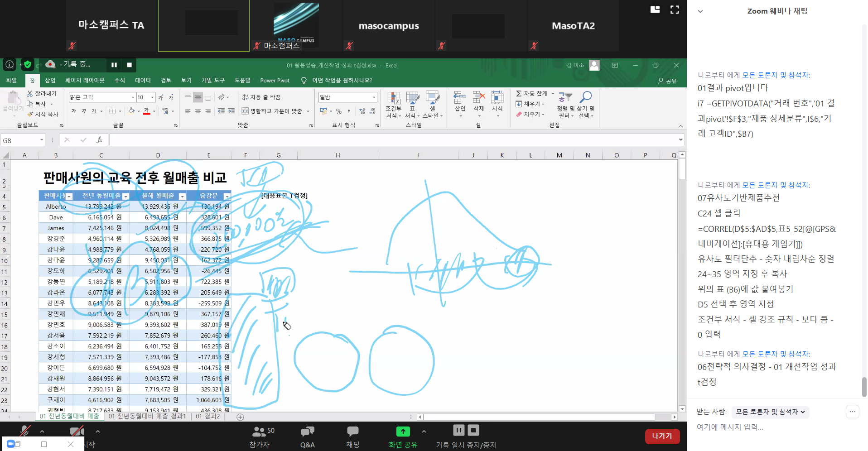Open 찾기 및 선택 magnifier tool
The height and width of the screenshot is (451, 868).
point(586,105)
